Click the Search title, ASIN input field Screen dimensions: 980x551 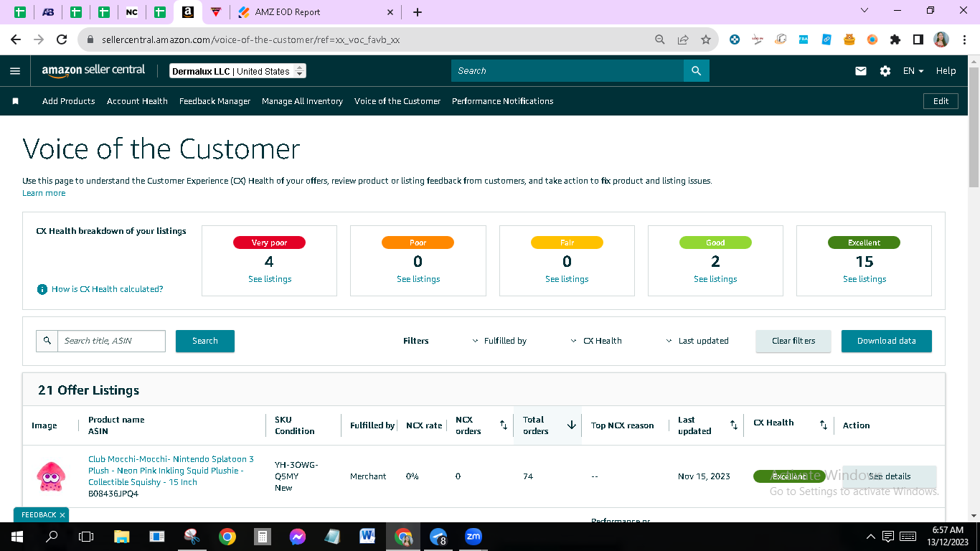pos(111,341)
